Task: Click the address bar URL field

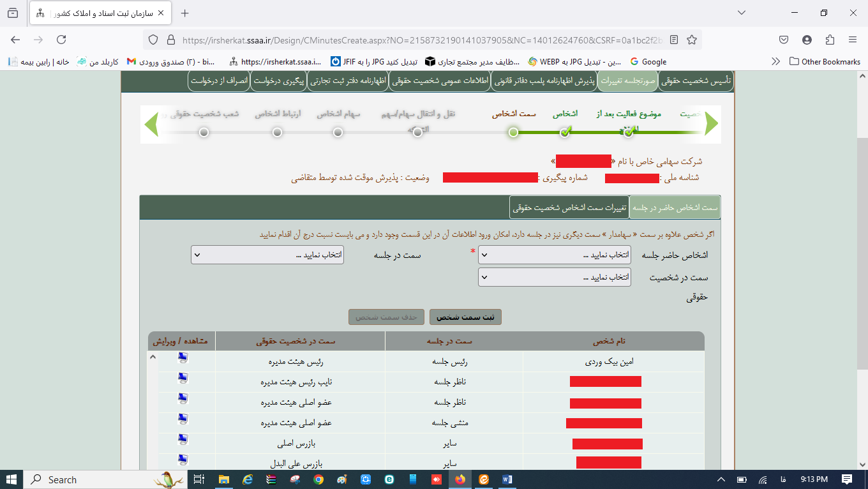Action: click(421, 40)
